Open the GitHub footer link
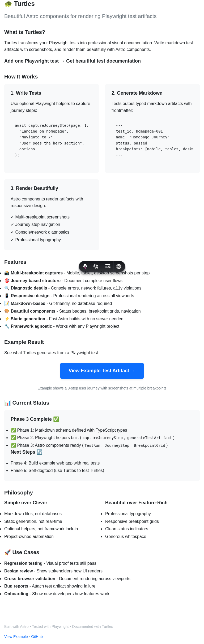The width and height of the screenshot is (204, 644). click(37, 637)
